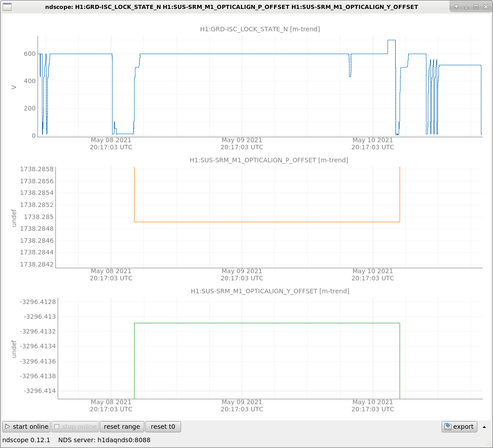This screenshot has height=448, width=493.
Task: Click the green Y_OFFSET trace's horizontal line
Action: (267, 323)
